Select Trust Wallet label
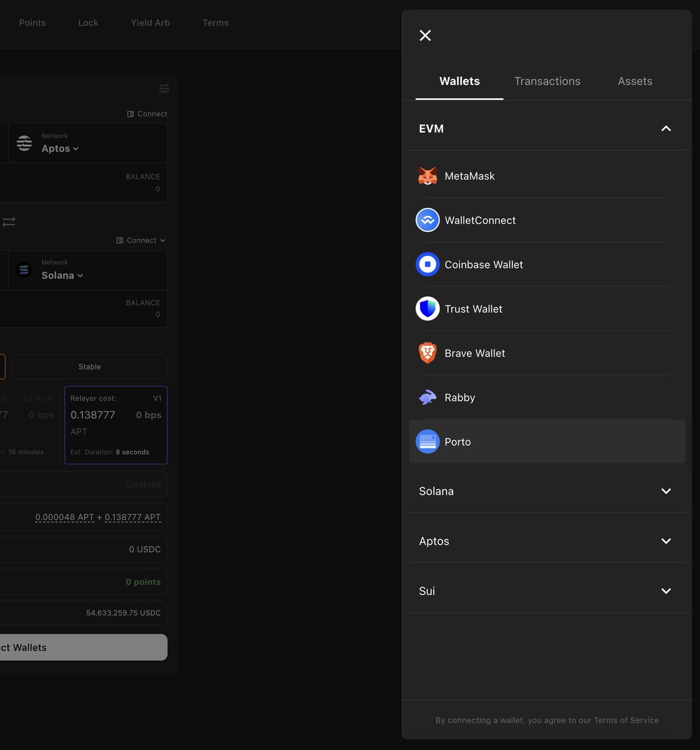The width and height of the screenshot is (700, 750). click(x=473, y=309)
